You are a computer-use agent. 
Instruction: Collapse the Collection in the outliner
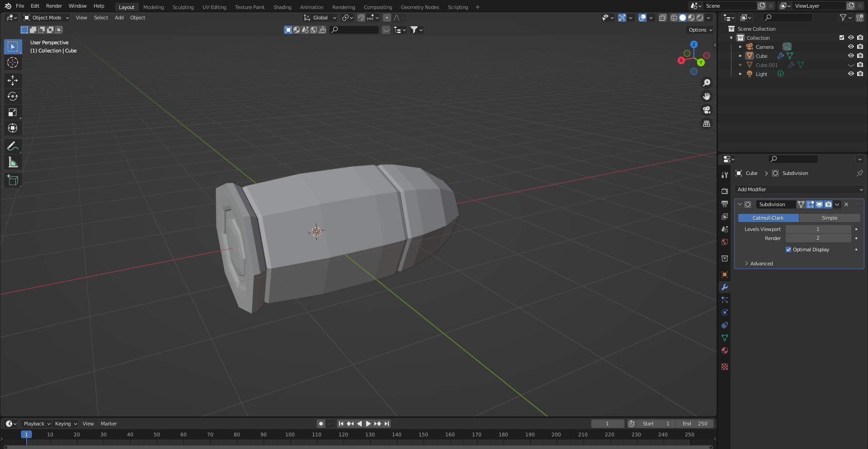click(731, 38)
